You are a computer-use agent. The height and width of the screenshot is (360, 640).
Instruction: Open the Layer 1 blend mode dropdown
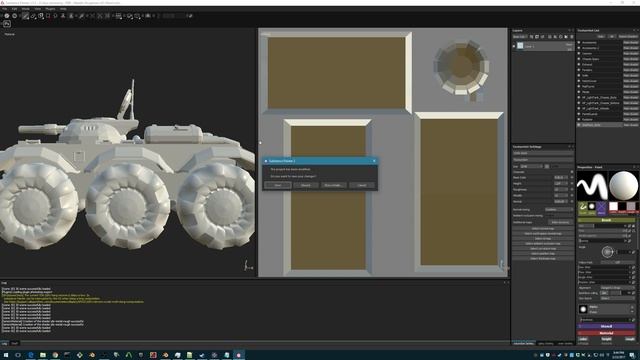tap(569, 44)
